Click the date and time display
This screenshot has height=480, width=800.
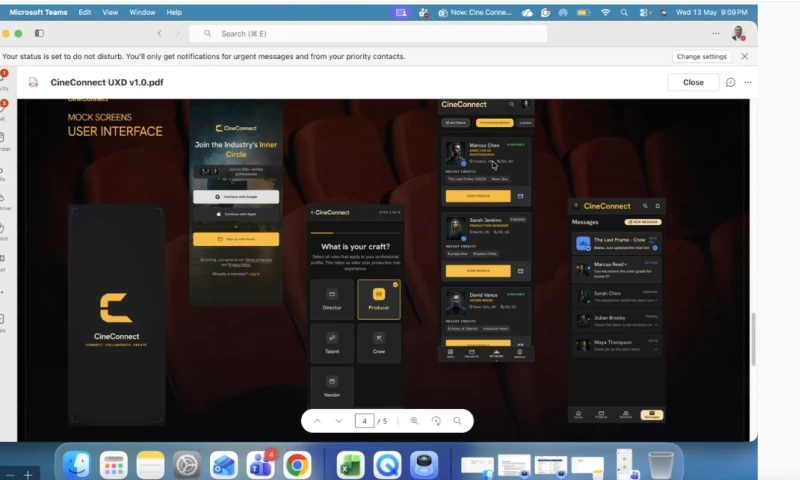pyautogui.click(x=711, y=12)
